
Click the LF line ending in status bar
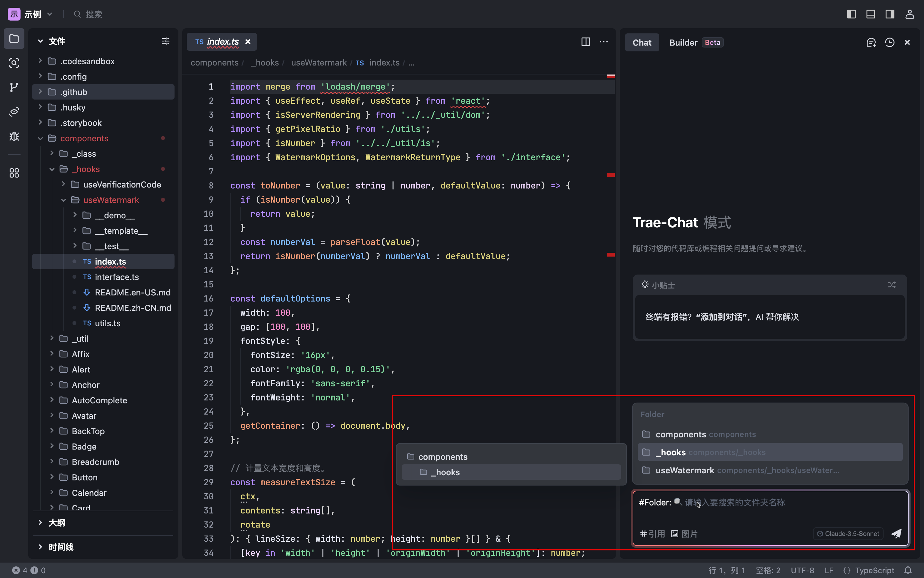(828, 570)
